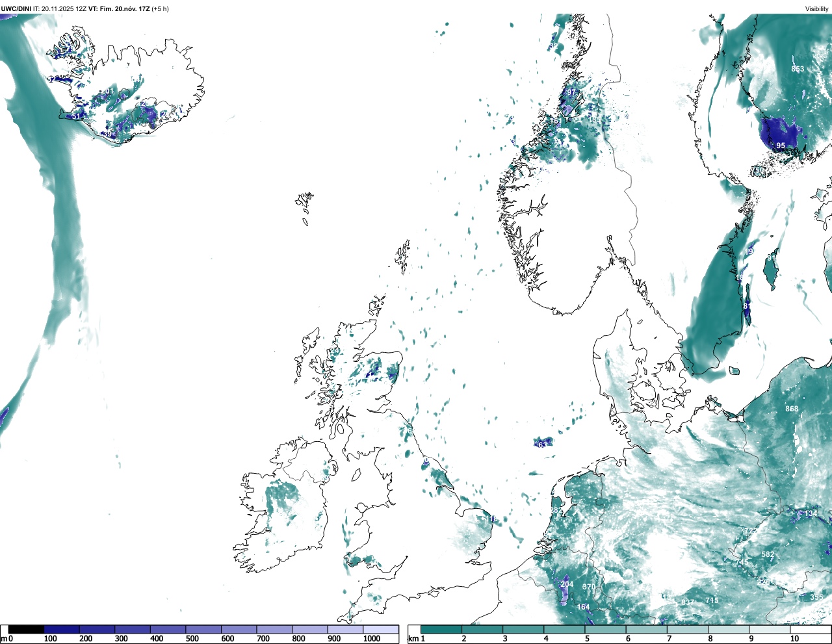The width and height of the screenshot is (832, 644).
Task: Click the 'Visibility' title label
Action: [817, 8]
